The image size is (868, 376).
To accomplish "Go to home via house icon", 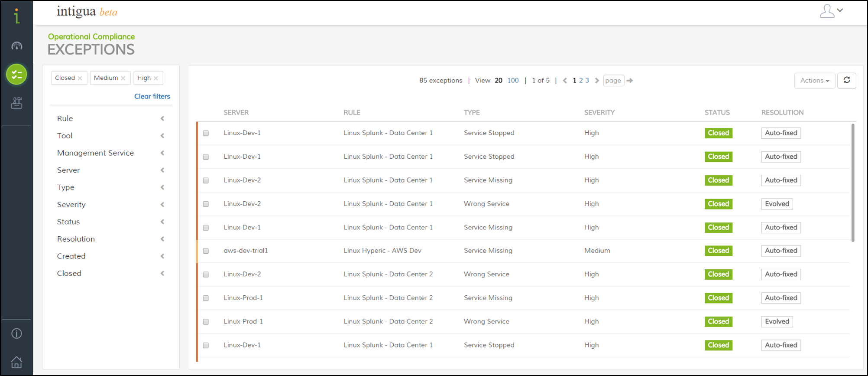I will click(x=16, y=362).
